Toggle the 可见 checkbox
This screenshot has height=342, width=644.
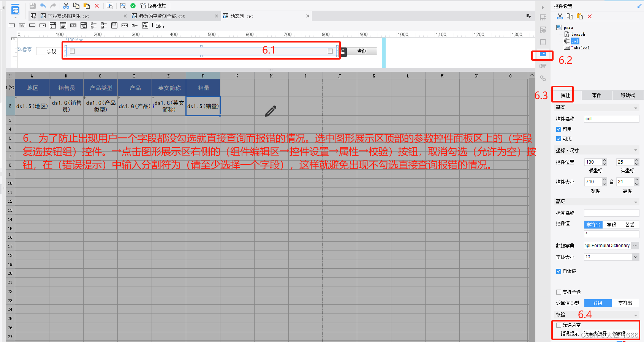[559, 139]
